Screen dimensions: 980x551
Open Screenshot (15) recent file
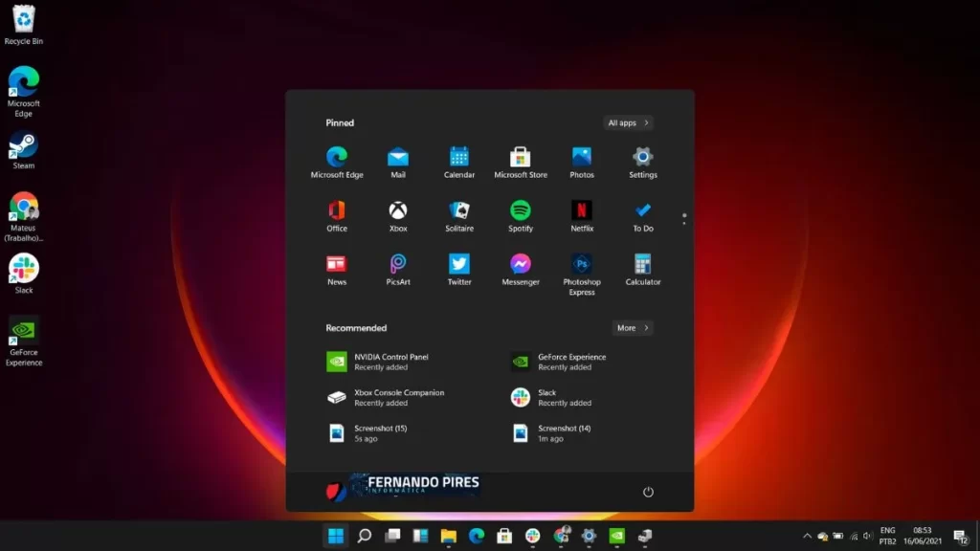pos(367,433)
